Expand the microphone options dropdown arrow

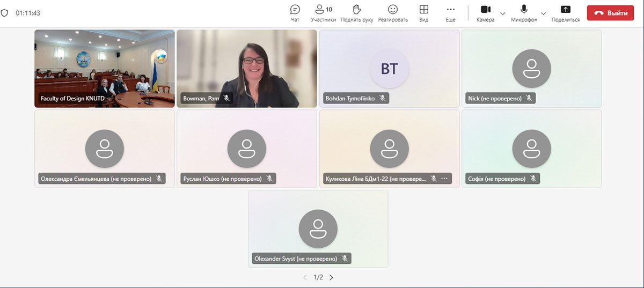point(543,13)
